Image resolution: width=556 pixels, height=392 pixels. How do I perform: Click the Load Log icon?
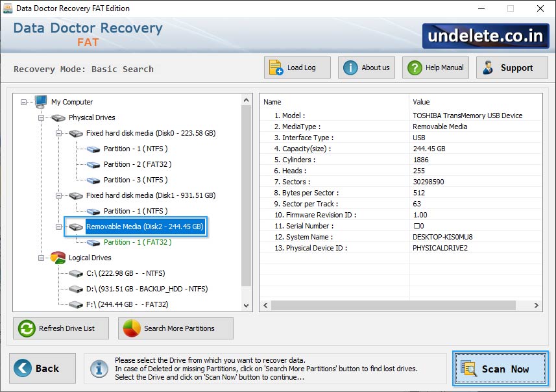coord(275,67)
